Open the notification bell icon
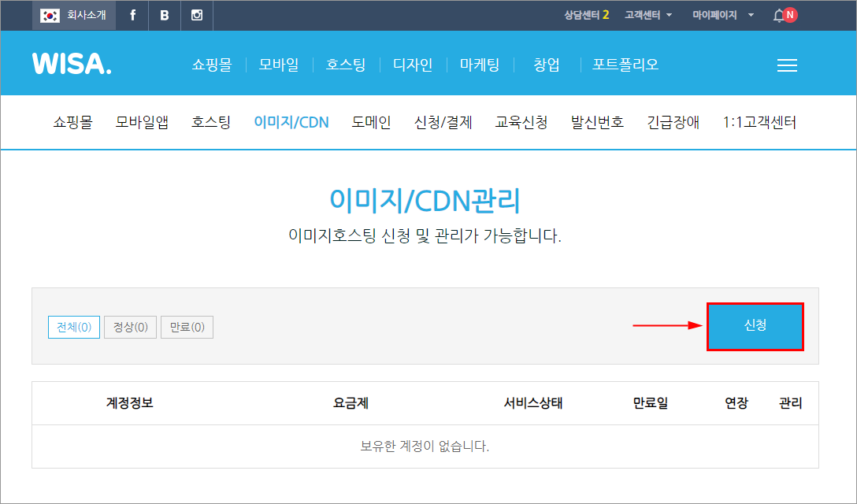857x504 pixels. point(779,15)
